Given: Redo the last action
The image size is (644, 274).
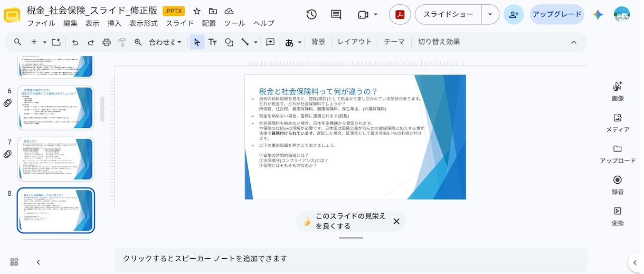Looking at the screenshot, I should (x=91, y=42).
